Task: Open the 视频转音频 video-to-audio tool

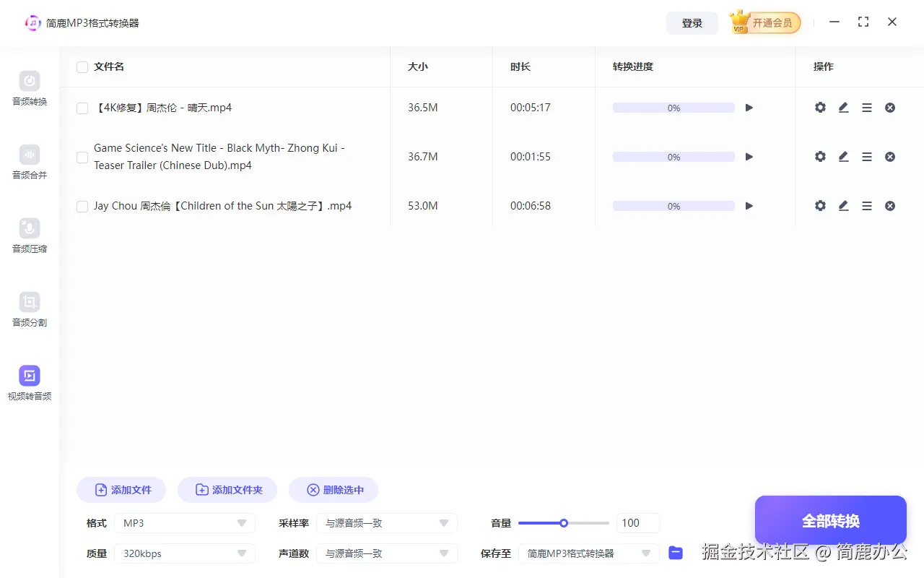Action: [x=29, y=383]
